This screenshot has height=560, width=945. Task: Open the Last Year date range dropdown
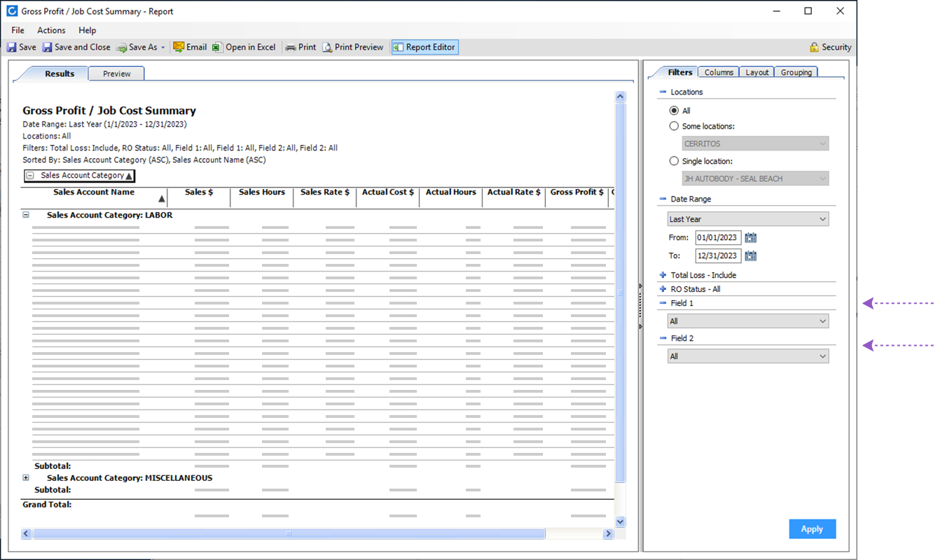click(747, 219)
